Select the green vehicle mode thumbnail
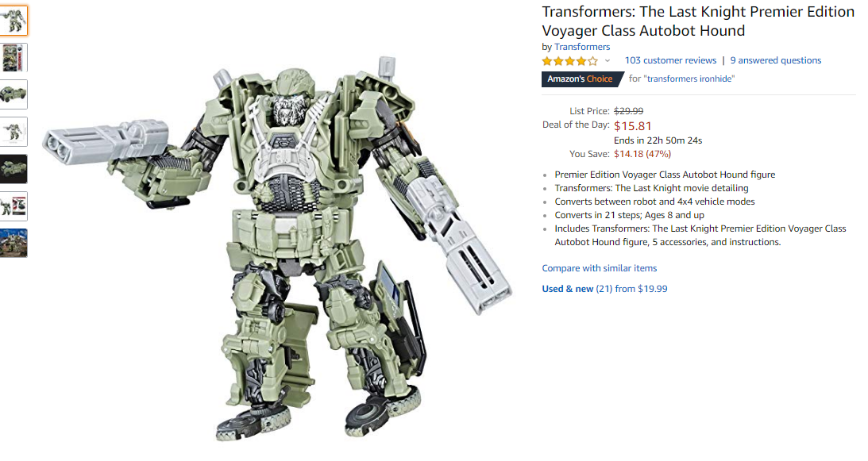The height and width of the screenshot is (461, 868). tap(14, 94)
